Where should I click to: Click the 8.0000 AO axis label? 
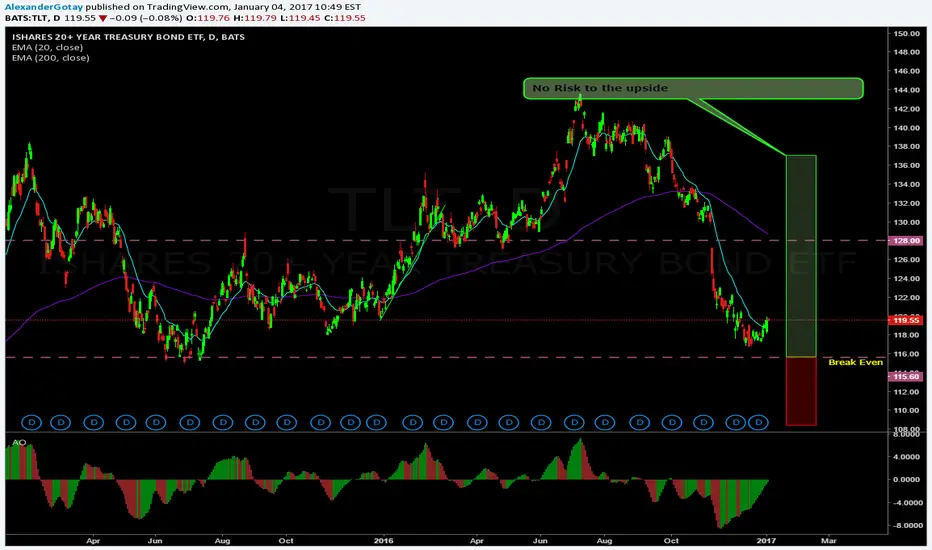(907, 435)
